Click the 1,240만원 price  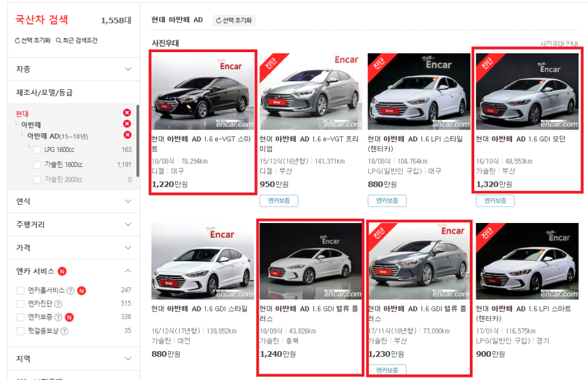[x=278, y=354]
